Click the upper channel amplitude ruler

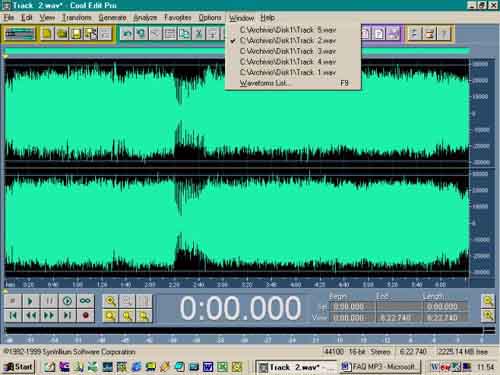pyautogui.click(x=481, y=113)
